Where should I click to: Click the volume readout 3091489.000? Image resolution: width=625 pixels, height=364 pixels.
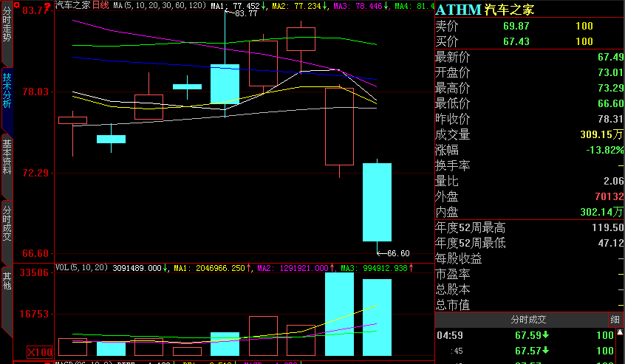click(x=137, y=268)
